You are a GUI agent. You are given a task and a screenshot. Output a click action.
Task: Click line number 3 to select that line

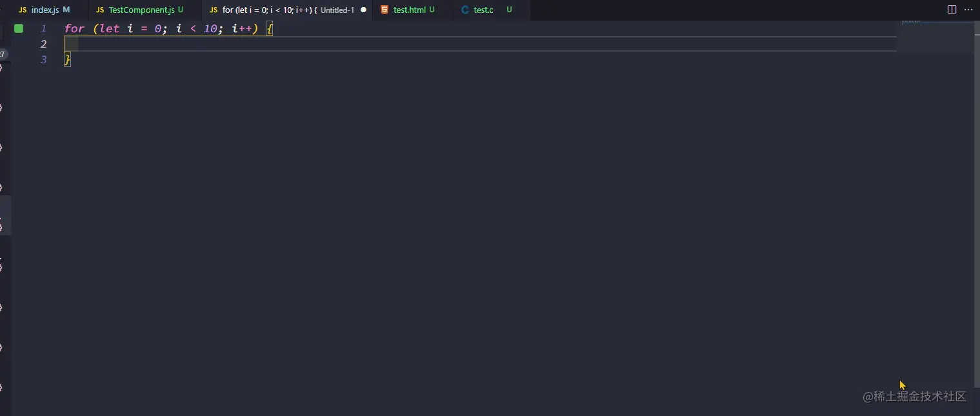pyautogui.click(x=43, y=59)
